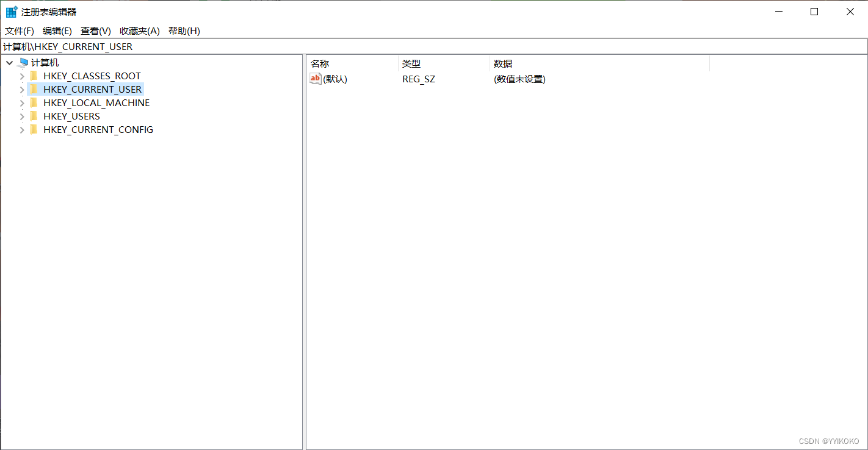Image resolution: width=868 pixels, height=450 pixels.
Task: Click the folder icon of HKEY_CURRENT_USER
Action: tap(34, 89)
